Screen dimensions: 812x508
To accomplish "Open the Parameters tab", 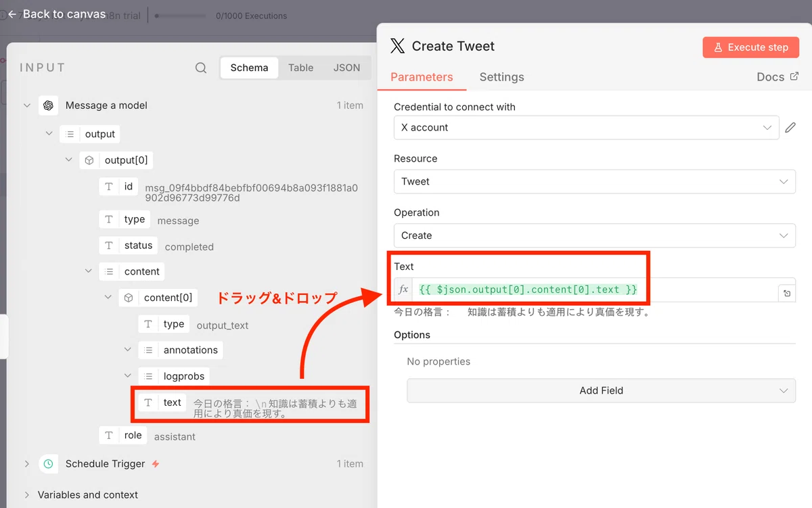I will point(422,76).
